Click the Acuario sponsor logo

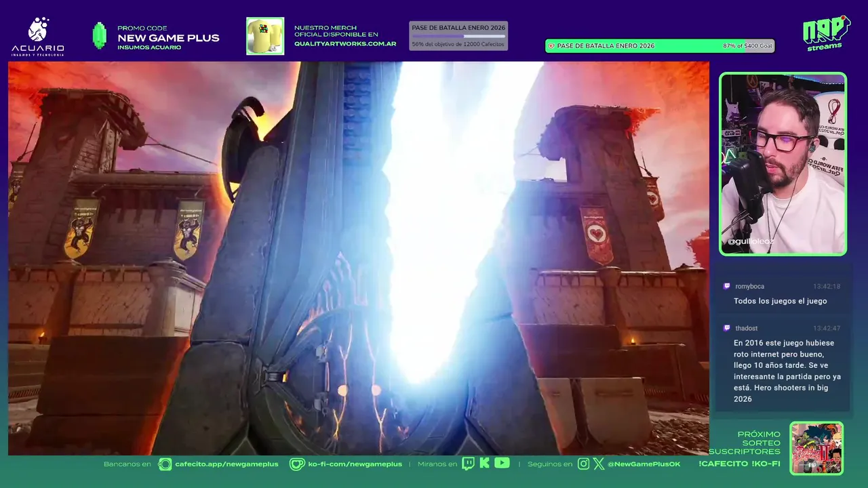(38, 36)
